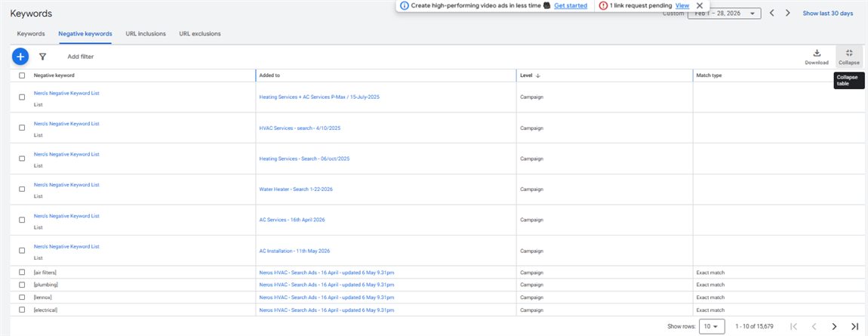Click Exact match in [air filters] row
The image size is (868, 336).
[x=710, y=273]
